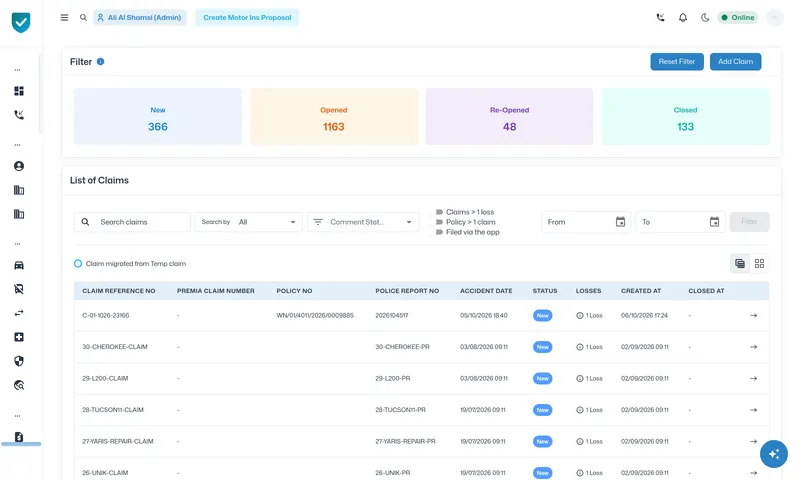Click policy number WN/01/4011/2026/0009885

315,315
